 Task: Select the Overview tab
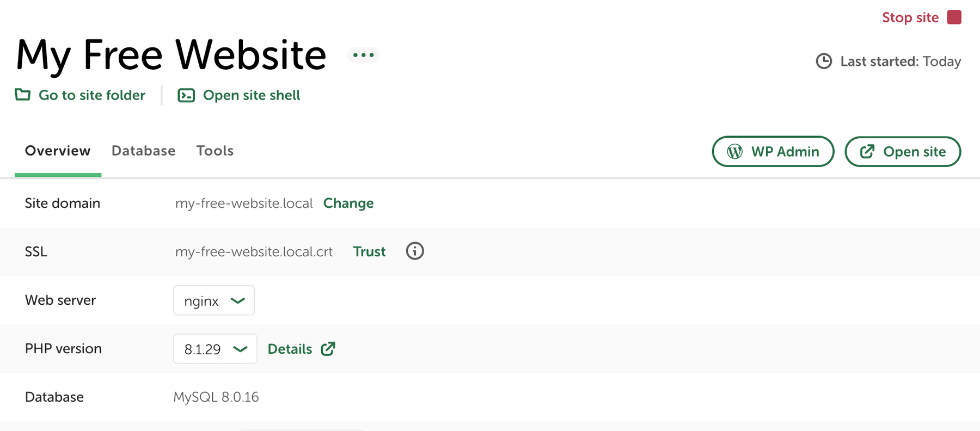[x=57, y=151]
